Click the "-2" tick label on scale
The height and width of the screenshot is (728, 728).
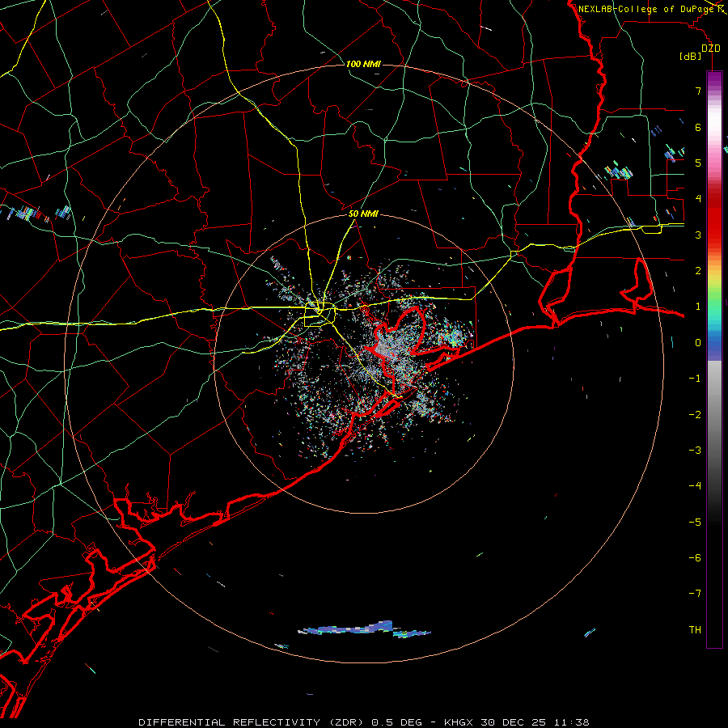[x=695, y=414]
